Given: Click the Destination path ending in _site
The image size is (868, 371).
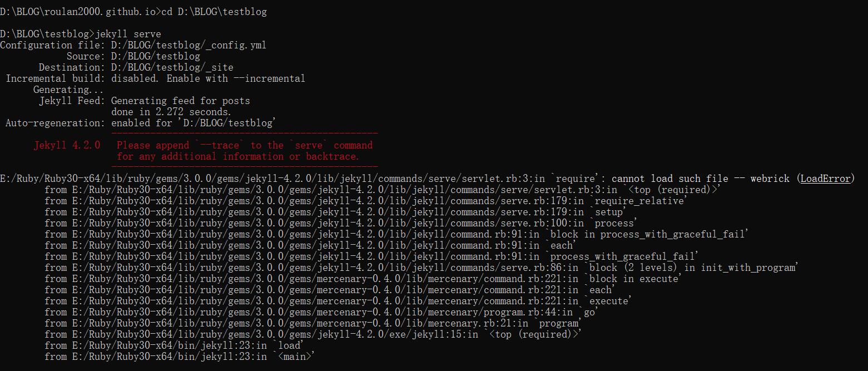Looking at the screenshot, I should pyautogui.click(x=172, y=67).
